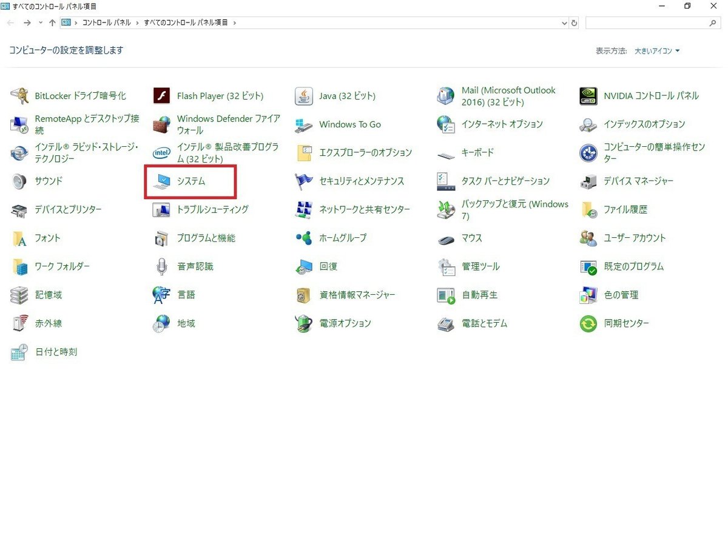Open the タスク バーとナビゲーション icon
The height and width of the screenshot is (560, 728).
[446, 181]
